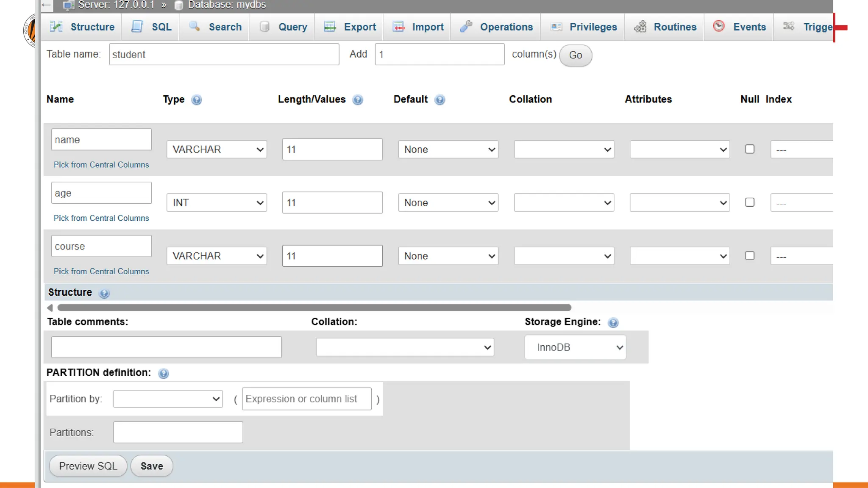868x488 pixels.
Task: Click the Privileges tab icon
Action: tap(556, 27)
